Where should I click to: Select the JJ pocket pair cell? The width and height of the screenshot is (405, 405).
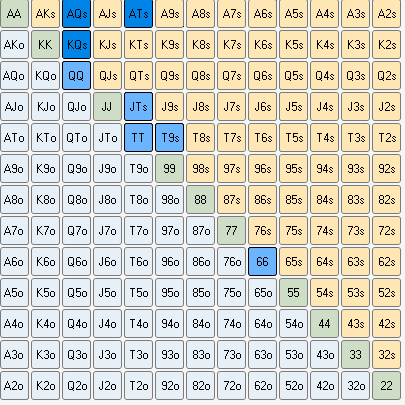point(107,107)
